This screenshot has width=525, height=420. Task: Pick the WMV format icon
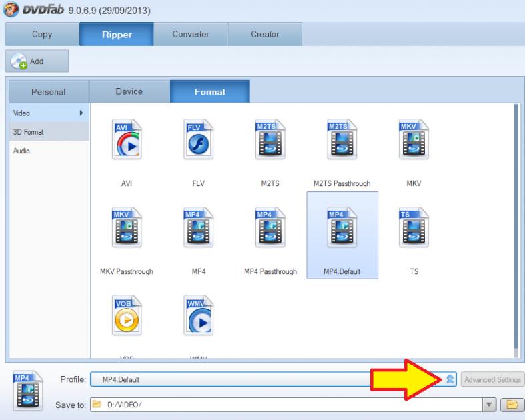click(x=199, y=315)
